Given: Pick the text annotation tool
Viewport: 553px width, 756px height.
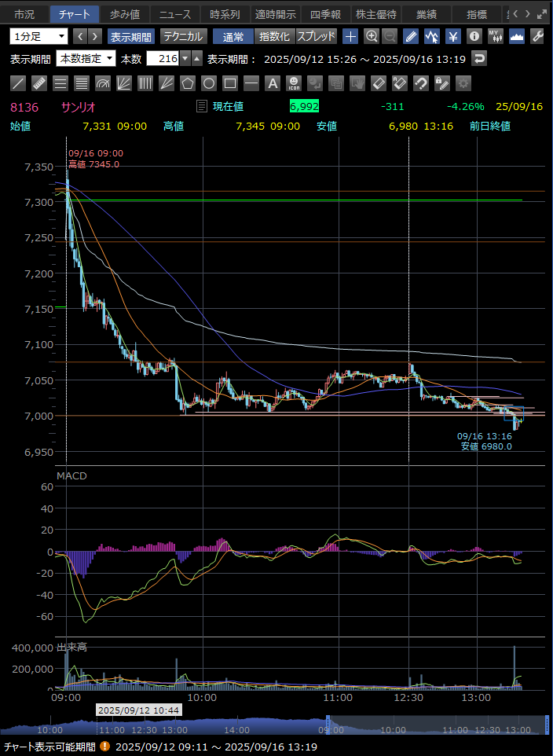Looking at the screenshot, I should pyautogui.click(x=273, y=83).
